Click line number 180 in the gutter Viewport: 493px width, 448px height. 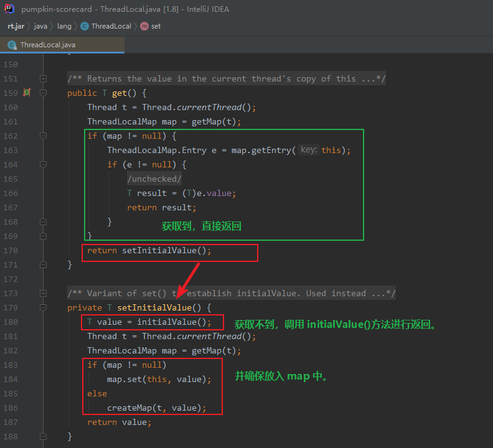point(11,322)
